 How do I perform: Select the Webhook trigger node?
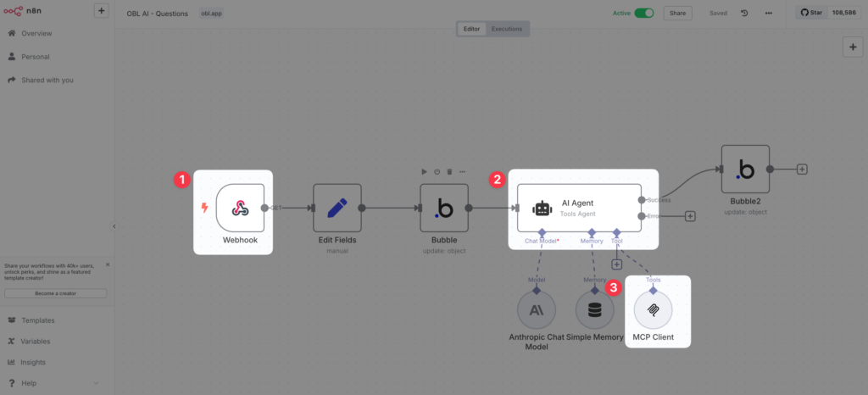point(240,208)
